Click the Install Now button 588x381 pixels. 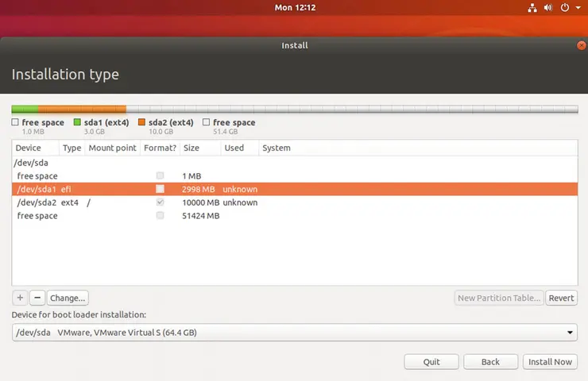(551, 362)
